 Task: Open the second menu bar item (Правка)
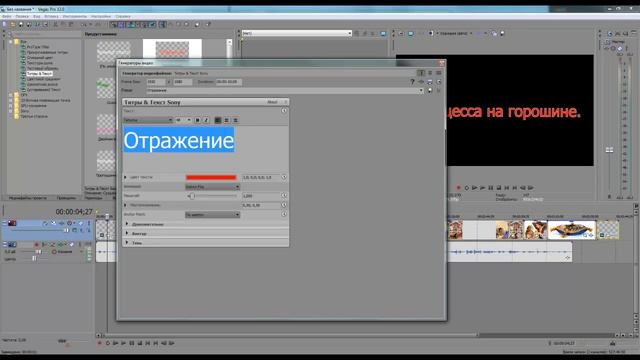(x=22, y=16)
